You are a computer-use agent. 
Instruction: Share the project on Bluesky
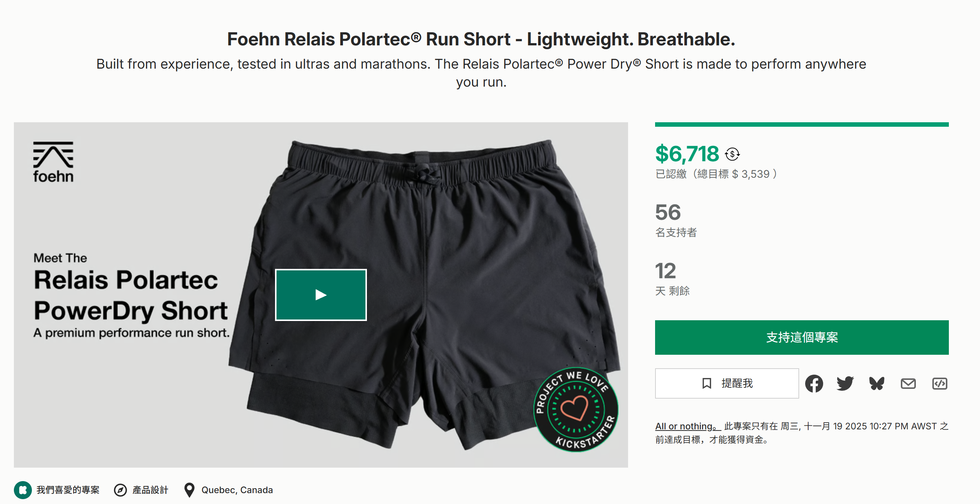876,383
